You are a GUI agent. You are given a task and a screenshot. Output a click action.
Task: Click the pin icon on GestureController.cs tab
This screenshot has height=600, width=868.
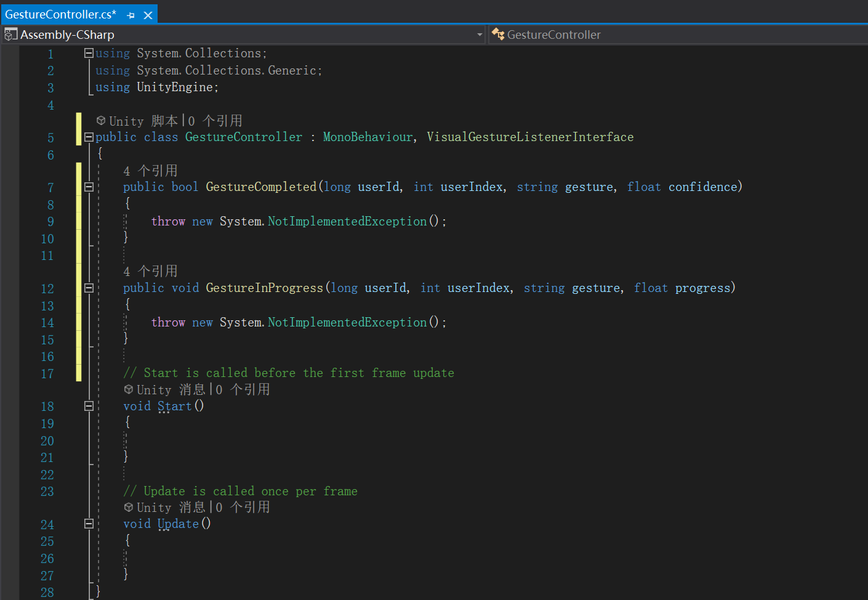[x=129, y=14]
